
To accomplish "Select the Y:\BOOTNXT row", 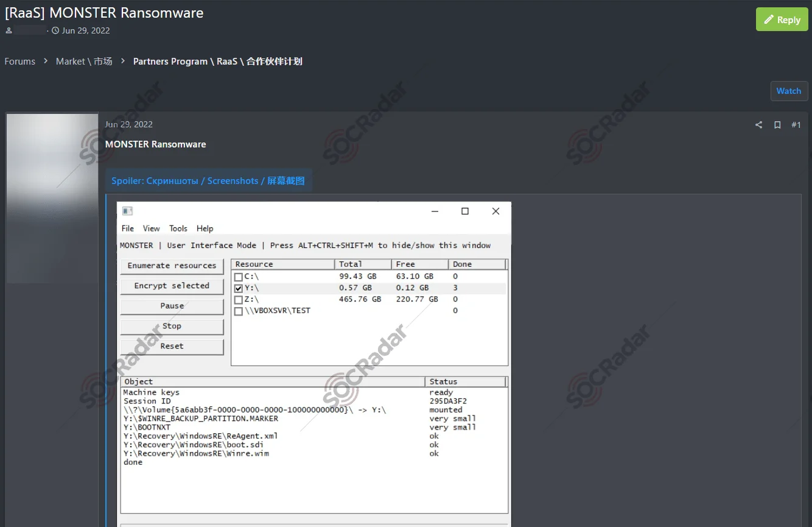I will tap(314, 427).
